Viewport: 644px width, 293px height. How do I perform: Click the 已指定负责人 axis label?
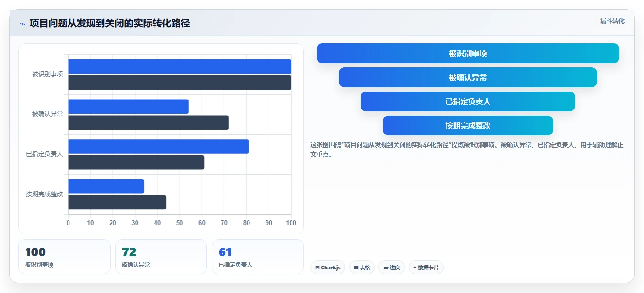coord(45,154)
